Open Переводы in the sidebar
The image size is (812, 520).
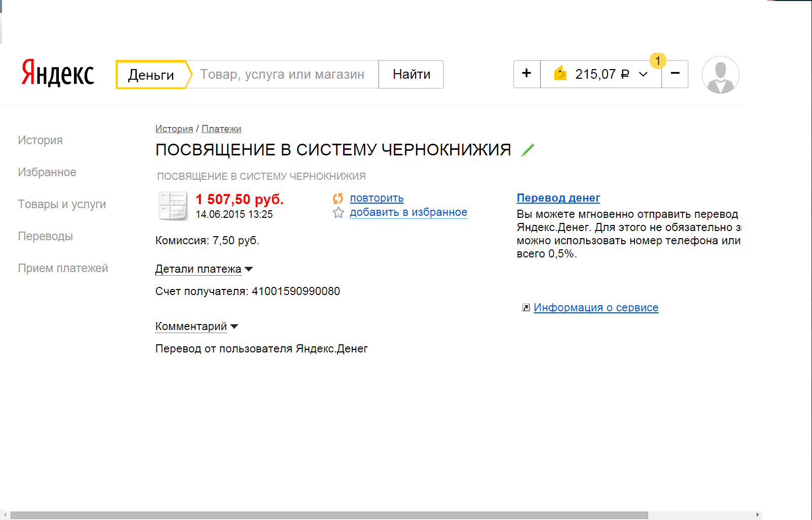click(45, 236)
